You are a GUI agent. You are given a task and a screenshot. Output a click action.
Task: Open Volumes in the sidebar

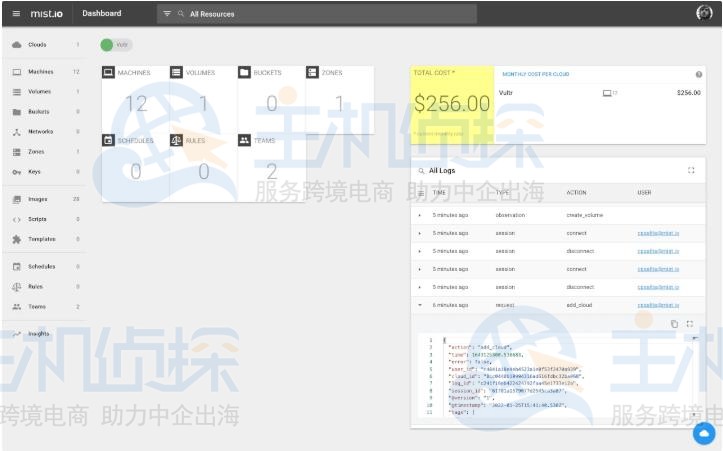pos(45,92)
